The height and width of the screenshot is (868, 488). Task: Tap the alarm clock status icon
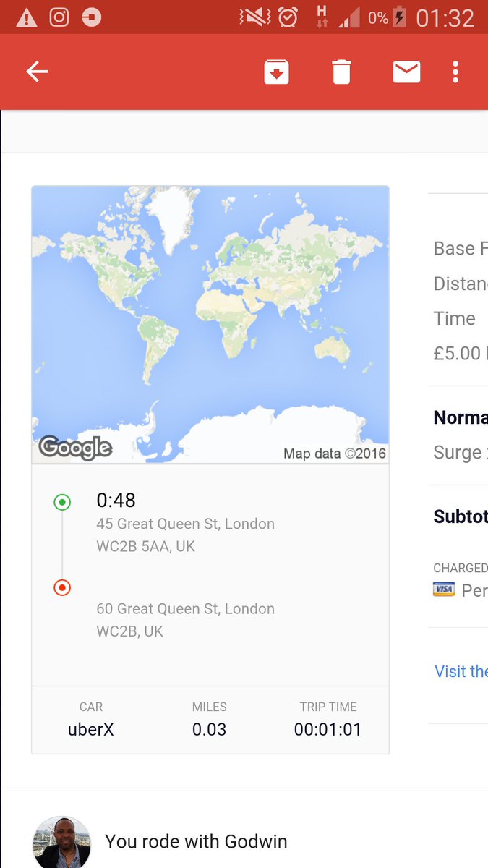pos(288,17)
